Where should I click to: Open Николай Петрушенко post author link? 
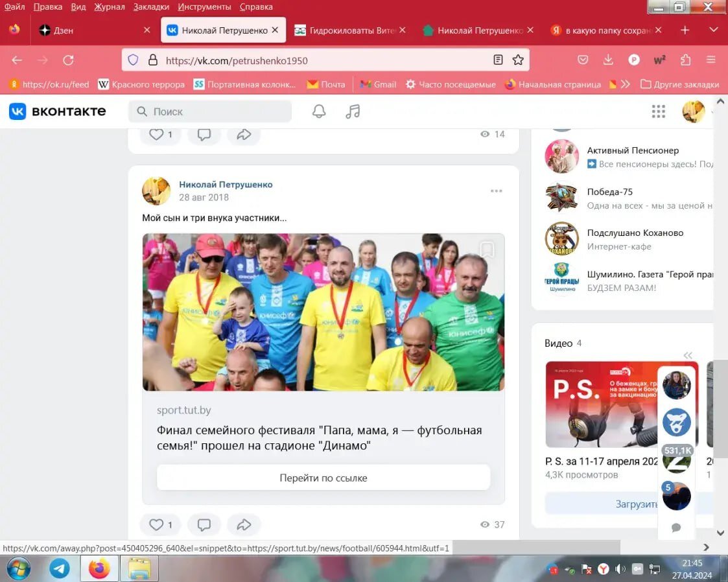coord(226,184)
